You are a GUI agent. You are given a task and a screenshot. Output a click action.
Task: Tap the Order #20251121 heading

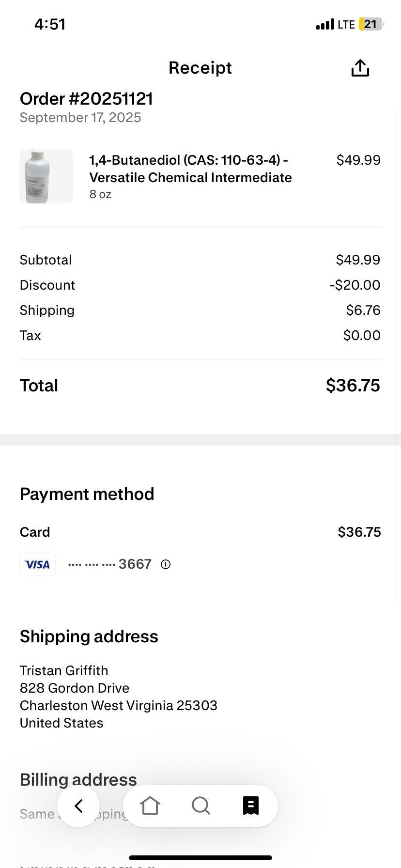86,99
